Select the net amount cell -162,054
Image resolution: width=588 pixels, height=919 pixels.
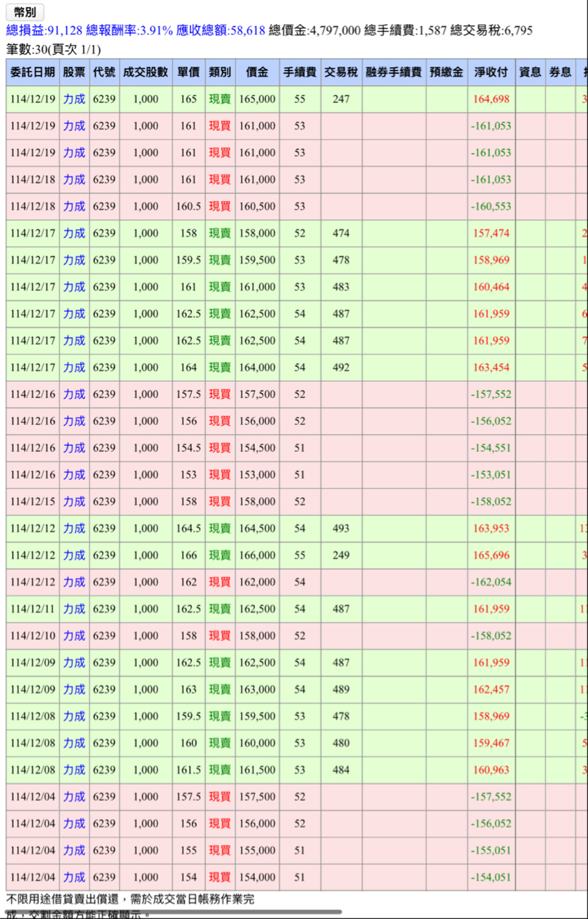491,582
